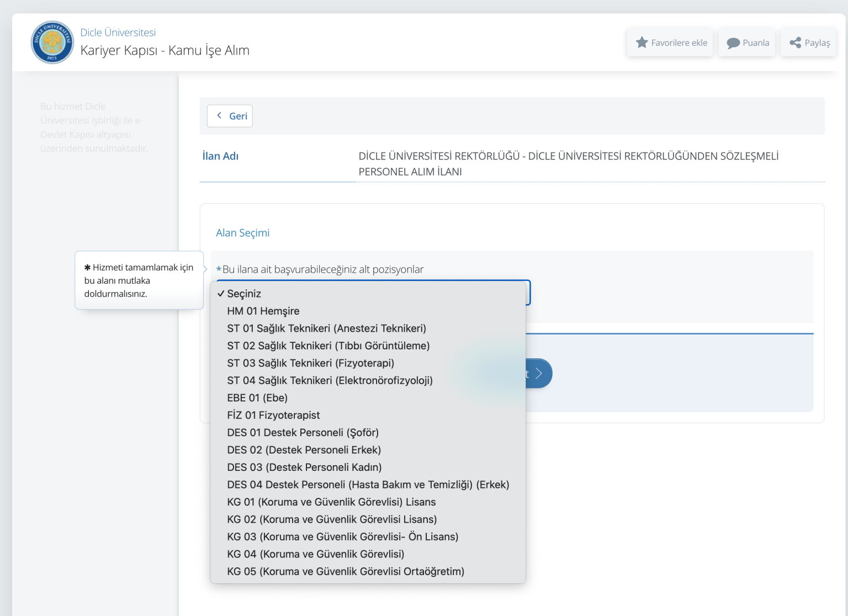This screenshot has height=616, width=848.
Task: Pick ST 02 Sağlık Teknikeri (Tıbbı Görüntüleme)
Action: coord(328,346)
